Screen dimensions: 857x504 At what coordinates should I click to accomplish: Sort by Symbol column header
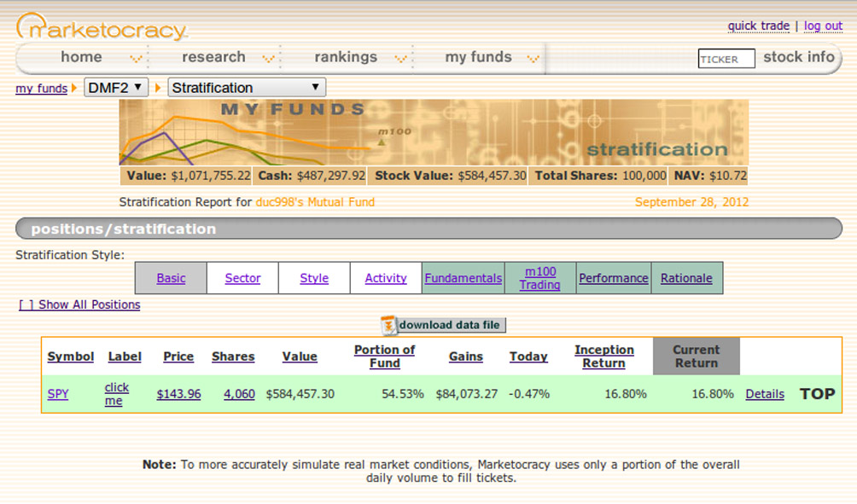(71, 356)
